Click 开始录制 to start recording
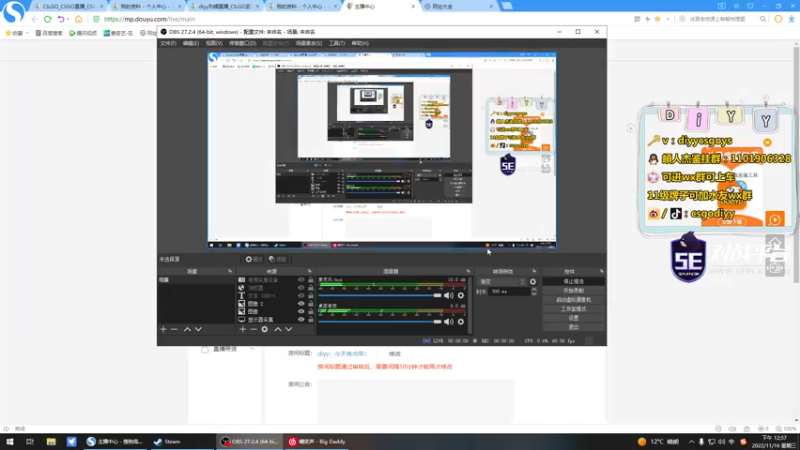Screen dimensions: 800x450 coord(573,291)
